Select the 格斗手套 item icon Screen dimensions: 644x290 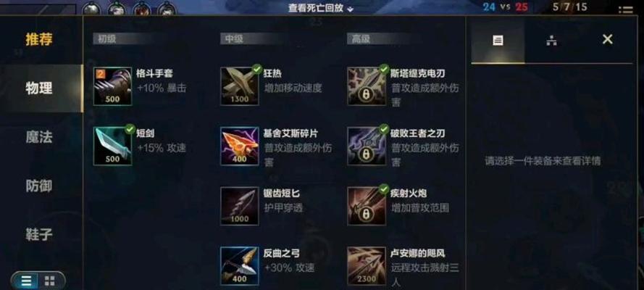(112, 86)
